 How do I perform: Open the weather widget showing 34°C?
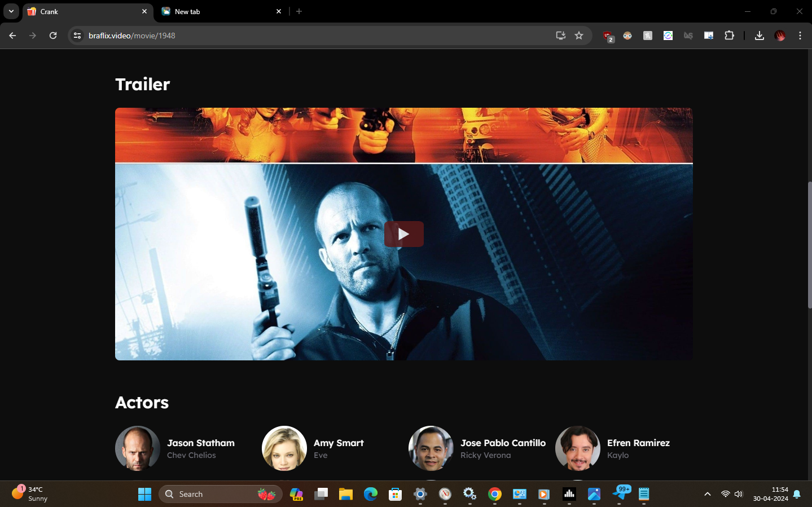30,494
